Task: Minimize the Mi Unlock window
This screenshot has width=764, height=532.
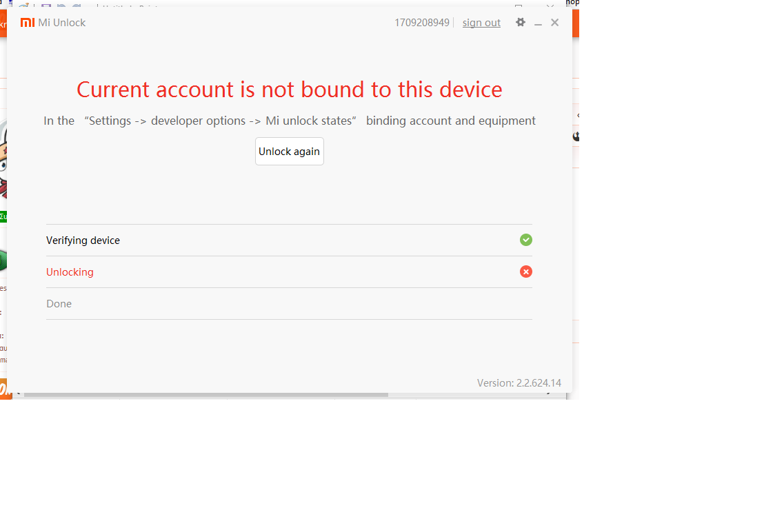Action: 538,23
